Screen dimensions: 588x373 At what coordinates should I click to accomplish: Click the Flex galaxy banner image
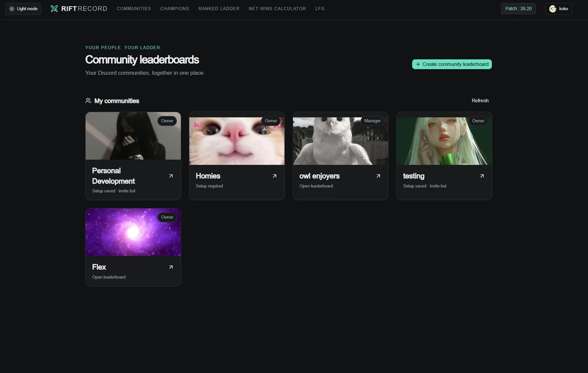(133, 232)
